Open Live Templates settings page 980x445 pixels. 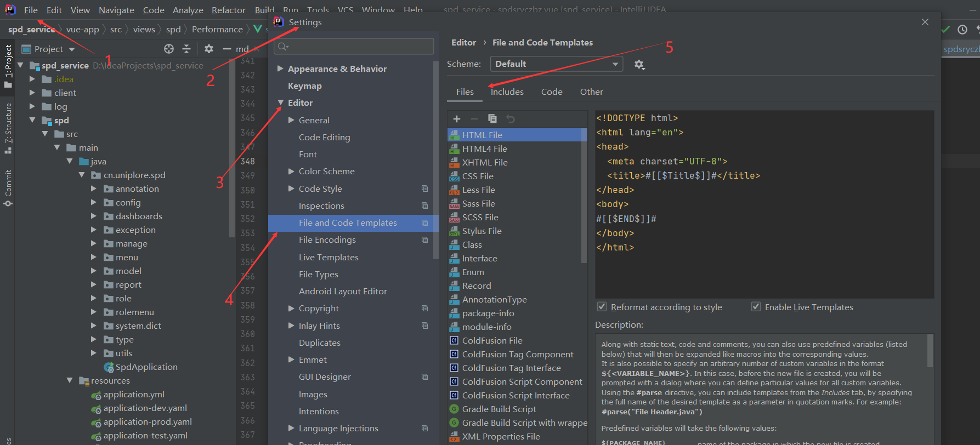pyautogui.click(x=328, y=257)
